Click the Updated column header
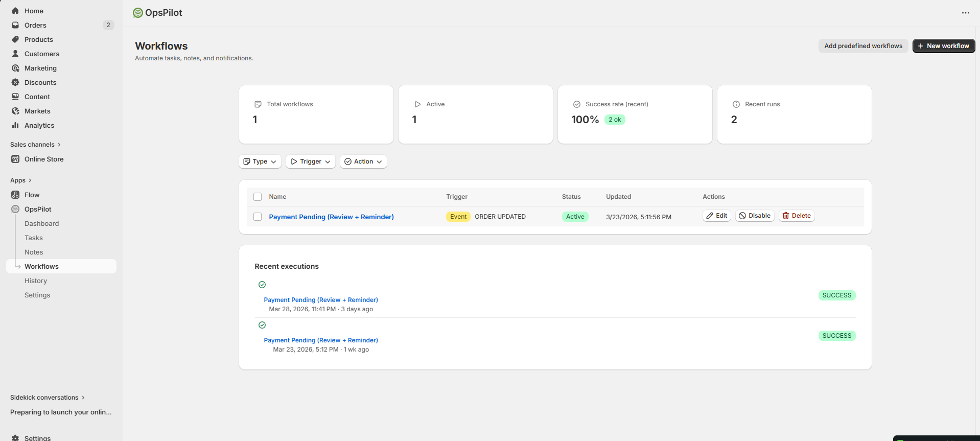This screenshot has width=980, height=441. pyautogui.click(x=618, y=197)
